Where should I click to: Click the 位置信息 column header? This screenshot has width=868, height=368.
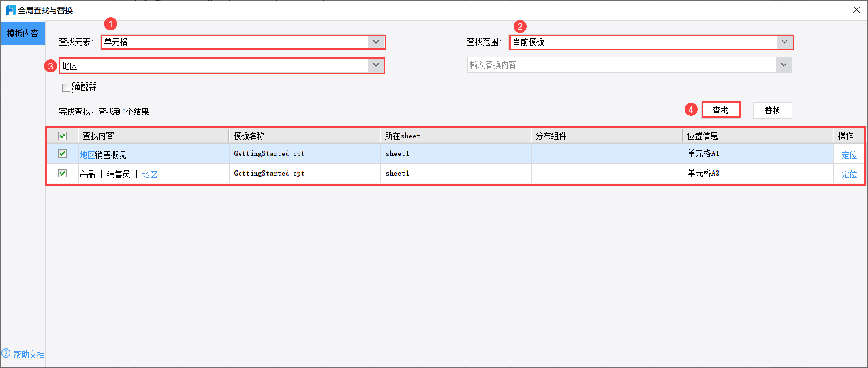click(702, 136)
